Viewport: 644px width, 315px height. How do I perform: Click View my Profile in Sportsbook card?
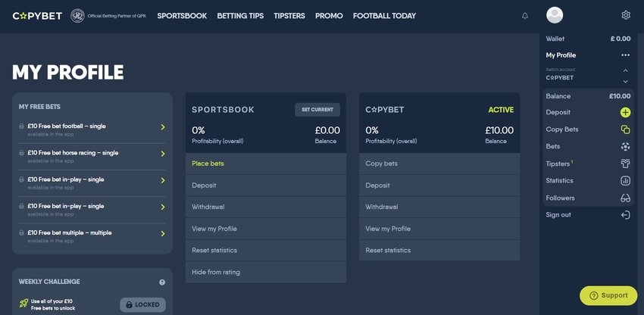(x=266, y=229)
